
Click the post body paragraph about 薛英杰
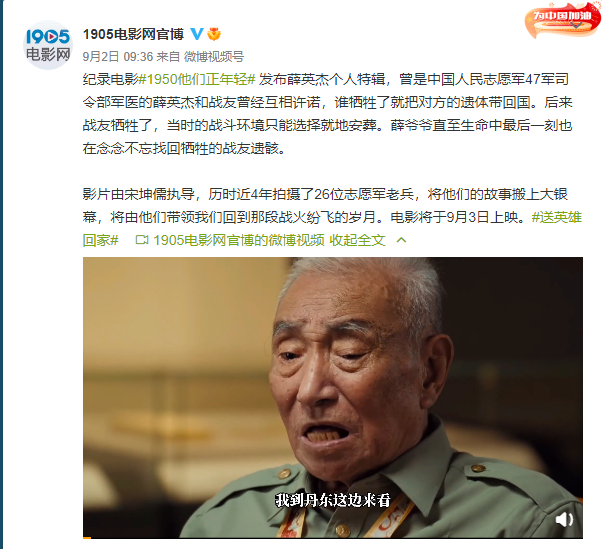pyautogui.click(x=327, y=114)
